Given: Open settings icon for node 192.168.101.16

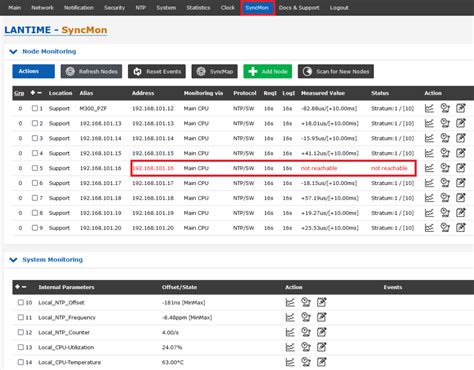Looking at the screenshot, I should (445, 168).
